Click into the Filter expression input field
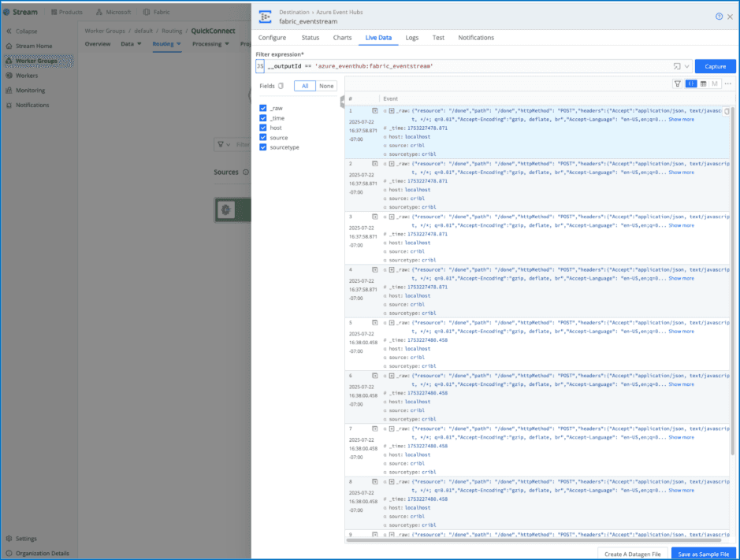The height and width of the screenshot is (560, 740). tap(465, 66)
